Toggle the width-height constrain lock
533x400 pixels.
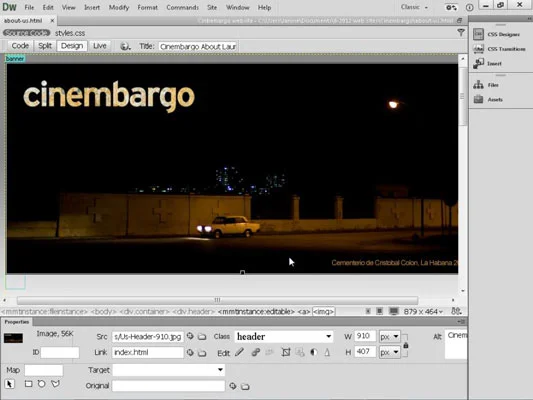(x=406, y=345)
